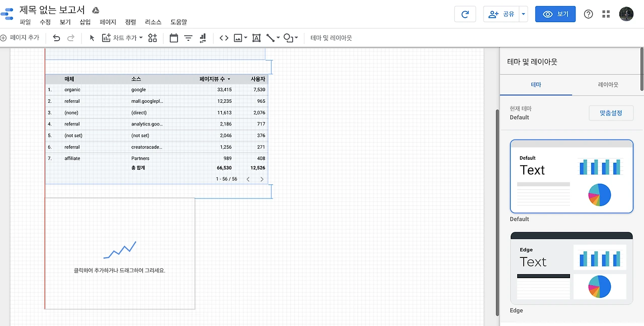Screen dimensions: 644x326
Task: Select the Default theme thumbnail
Action: [572, 176]
